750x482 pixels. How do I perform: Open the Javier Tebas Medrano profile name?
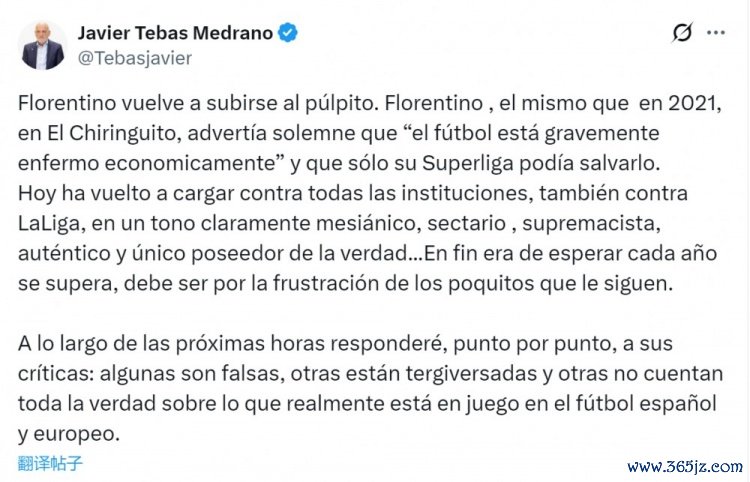tap(175, 33)
